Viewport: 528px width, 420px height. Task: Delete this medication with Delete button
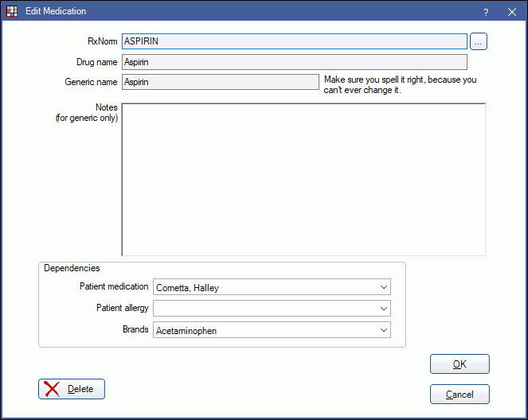pyautogui.click(x=72, y=389)
